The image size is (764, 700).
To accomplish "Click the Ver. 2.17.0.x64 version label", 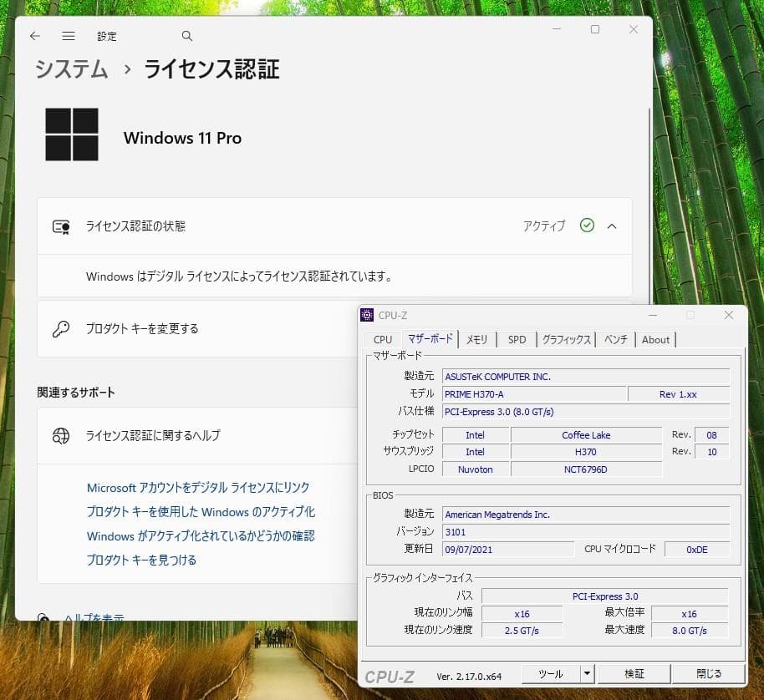I will 469,676.
